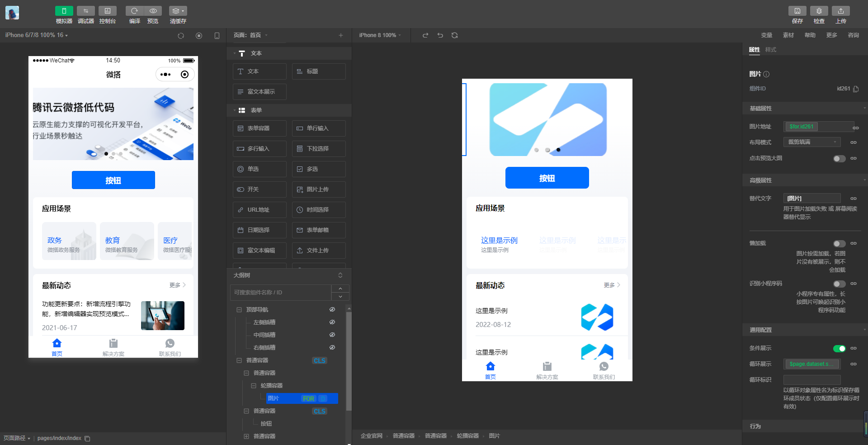
Task: Toggle visibility of 顶部导航 in outline
Action: click(x=332, y=310)
